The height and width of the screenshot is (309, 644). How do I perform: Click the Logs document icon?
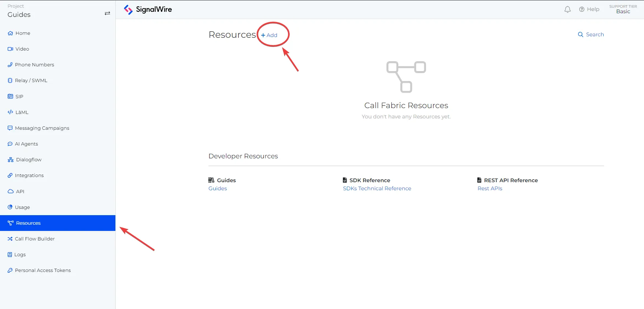point(10,254)
